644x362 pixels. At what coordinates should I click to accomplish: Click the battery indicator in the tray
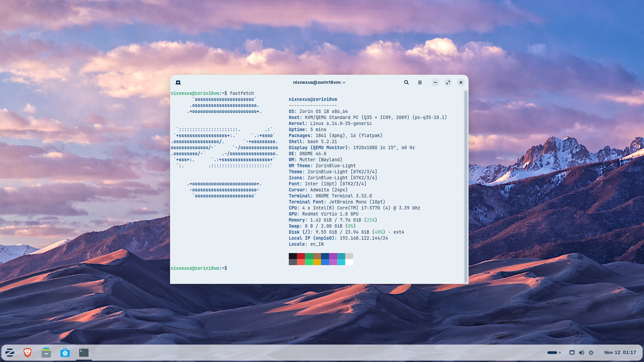click(552, 352)
